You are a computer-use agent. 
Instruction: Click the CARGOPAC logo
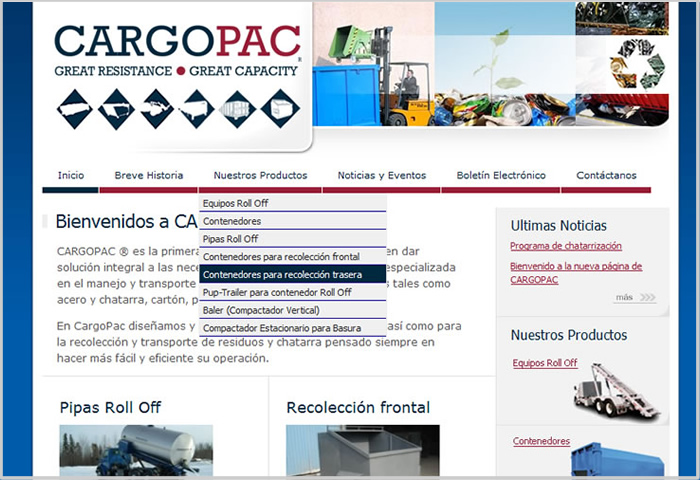(x=177, y=50)
